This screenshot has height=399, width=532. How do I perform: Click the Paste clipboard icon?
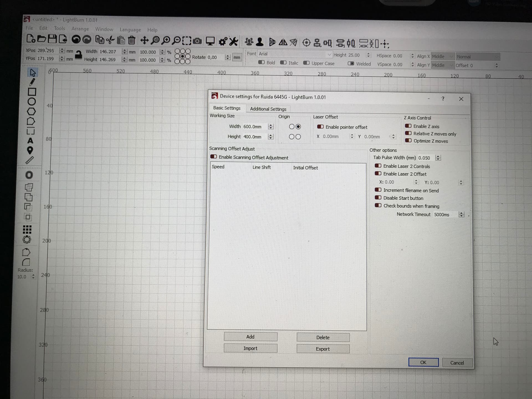point(121,40)
